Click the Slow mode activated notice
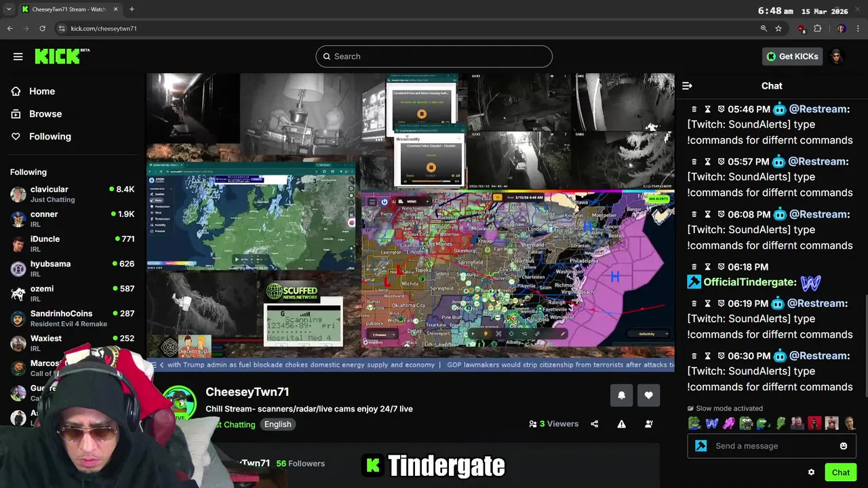This screenshot has height=488, width=868. 725,409
